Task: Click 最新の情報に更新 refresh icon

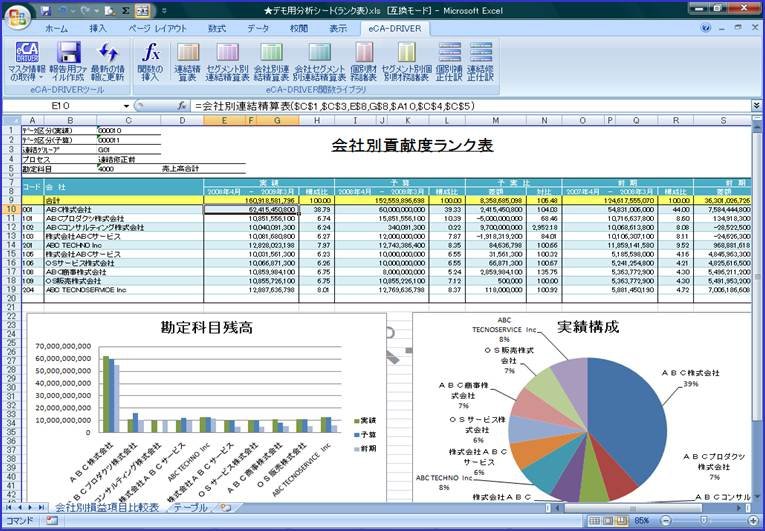Action: [x=108, y=53]
